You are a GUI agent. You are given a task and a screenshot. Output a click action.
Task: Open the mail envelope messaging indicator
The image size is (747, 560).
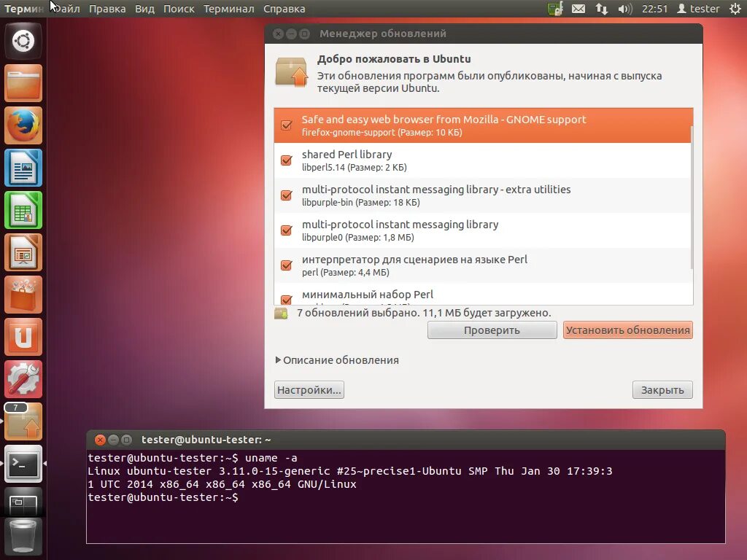[x=578, y=9]
